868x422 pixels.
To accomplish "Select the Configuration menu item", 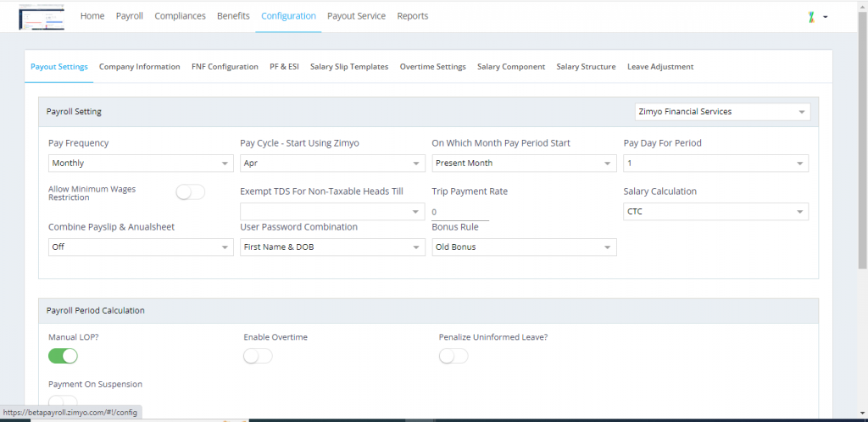I will [x=288, y=16].
